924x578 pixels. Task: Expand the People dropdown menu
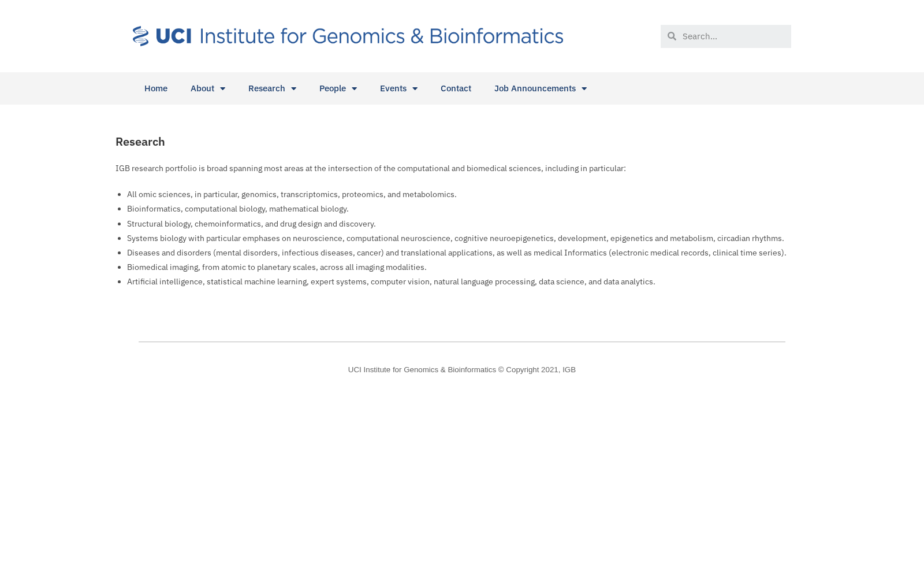tap(338, 88)
